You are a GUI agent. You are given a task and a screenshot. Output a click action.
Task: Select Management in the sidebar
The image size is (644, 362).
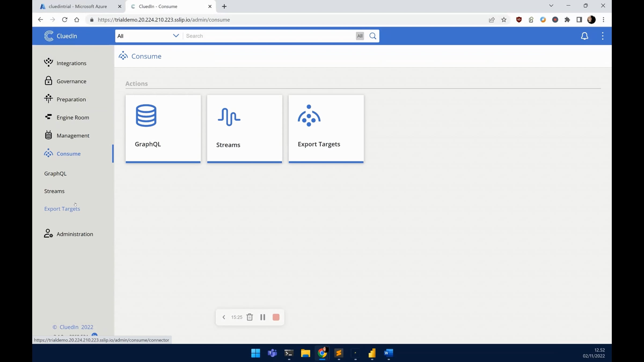(x=73, y=136)
